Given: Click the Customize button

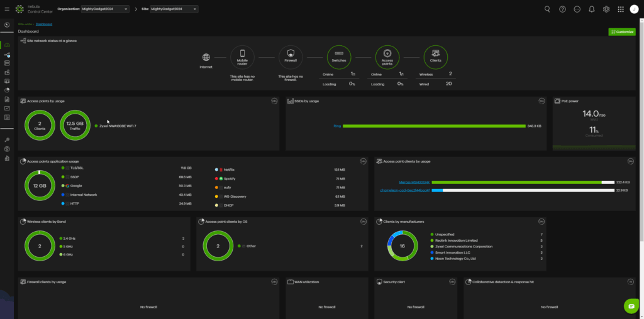Looking at the screenshot, I should coord(621,31).
